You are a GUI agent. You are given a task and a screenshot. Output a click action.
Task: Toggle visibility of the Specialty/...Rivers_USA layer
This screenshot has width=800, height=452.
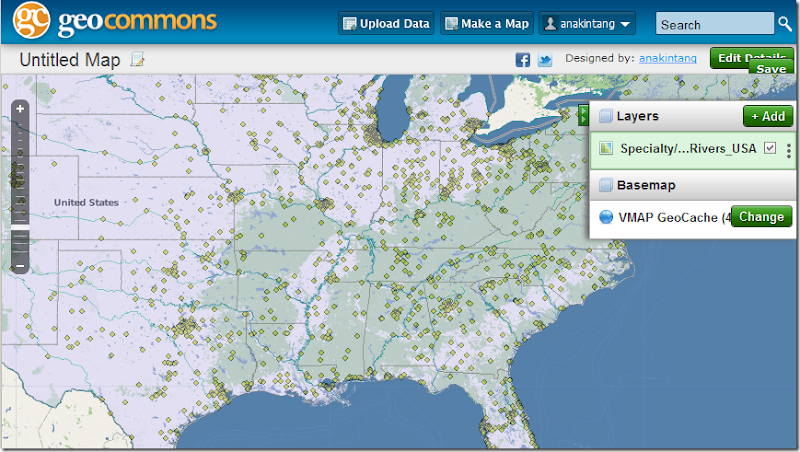click(x=770, y=148)
